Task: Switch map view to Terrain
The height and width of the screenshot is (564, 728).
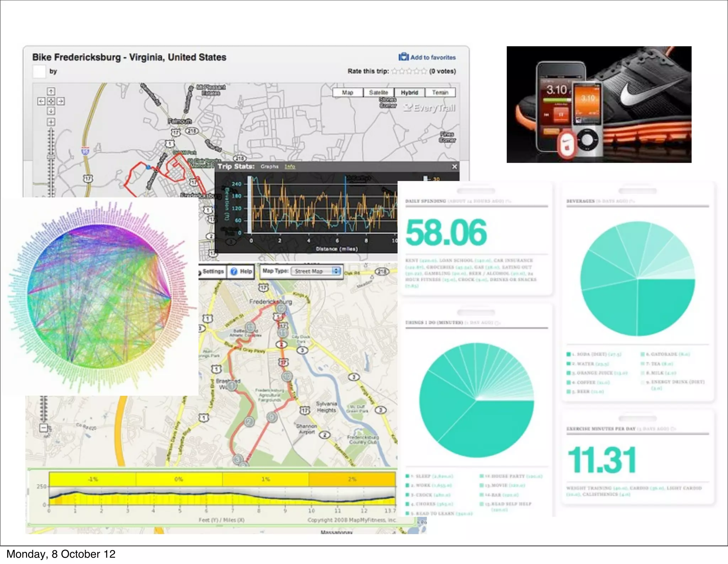Action: click(440, 92)
